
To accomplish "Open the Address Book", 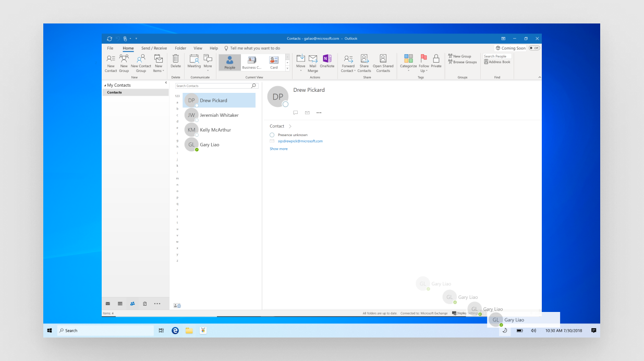I will (x=497, y=62).
